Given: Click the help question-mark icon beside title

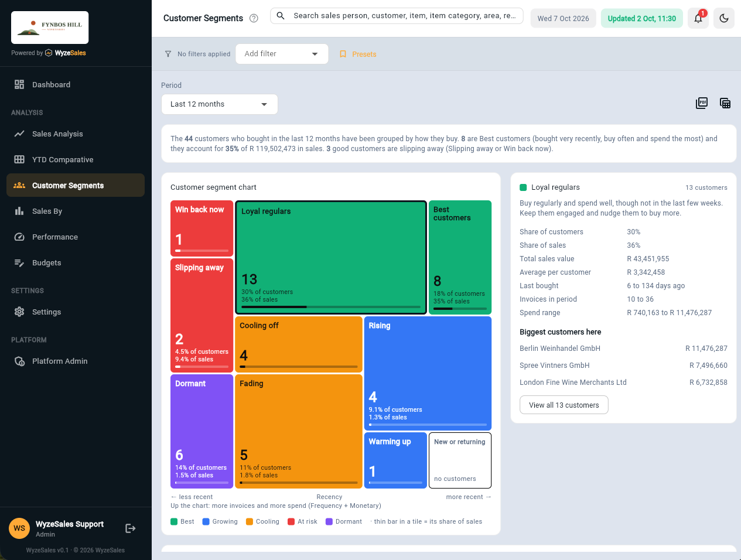Looking at the screenshot, I should [x=254, y=18].
